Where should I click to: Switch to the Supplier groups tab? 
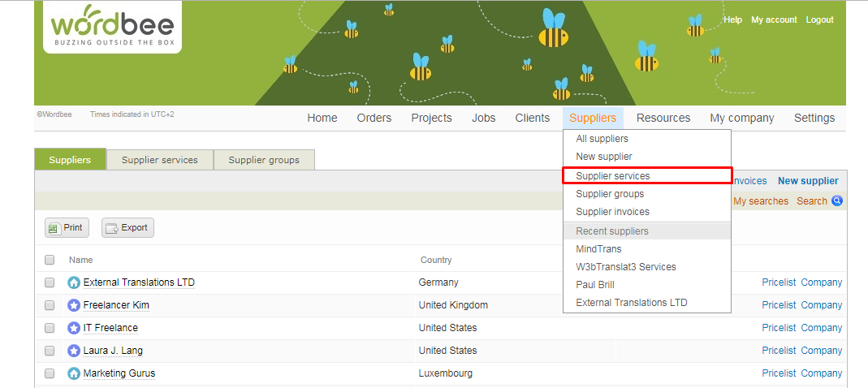coord(264,160)
